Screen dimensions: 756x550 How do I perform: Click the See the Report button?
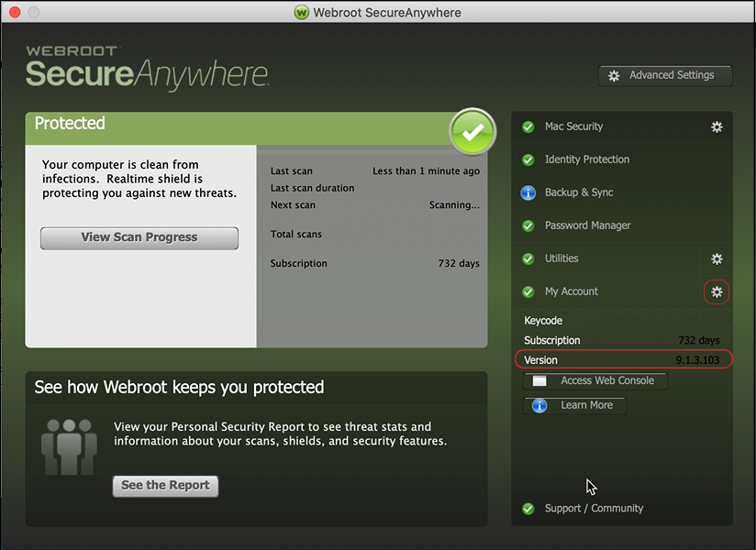click(x=165, y=487)
